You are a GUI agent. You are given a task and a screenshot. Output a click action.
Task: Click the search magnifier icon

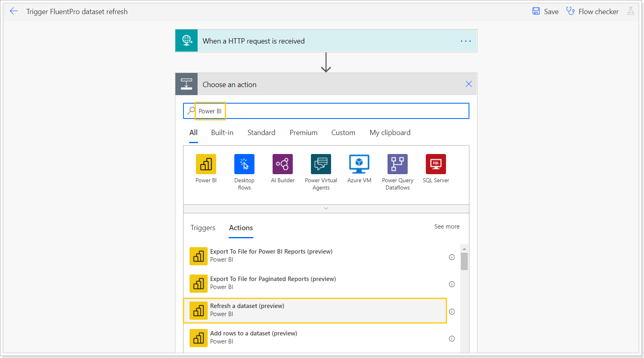pyautogui.click(x=191, y=110)
